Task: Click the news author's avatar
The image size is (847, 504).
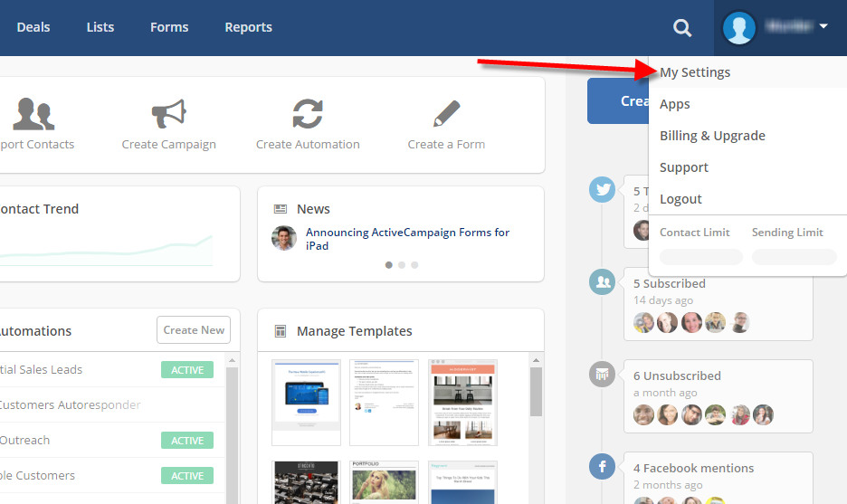Action: pyautogui.click(x=284, y=238)
